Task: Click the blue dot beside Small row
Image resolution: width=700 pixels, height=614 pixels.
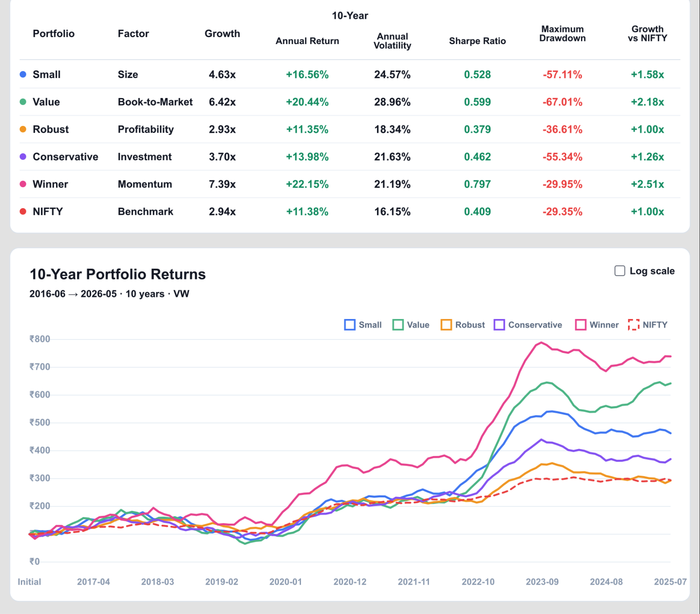Action: point(23,74)
